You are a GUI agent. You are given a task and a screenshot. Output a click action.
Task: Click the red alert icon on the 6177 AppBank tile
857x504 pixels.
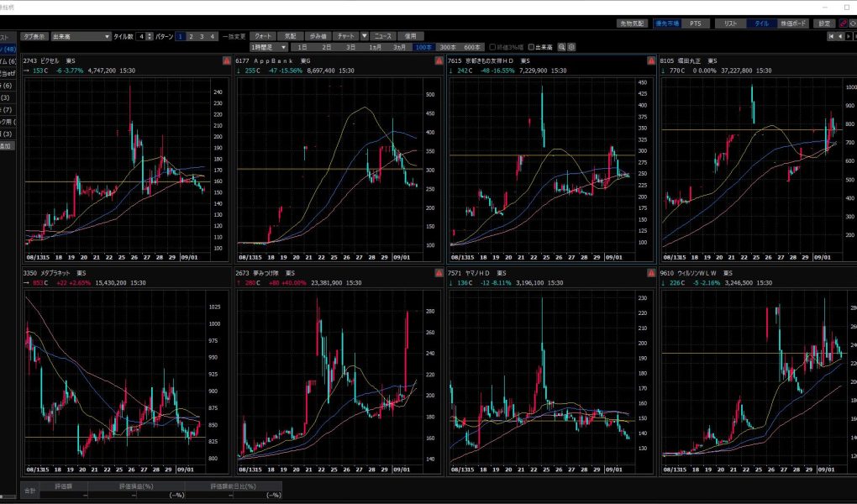(438, 61)
